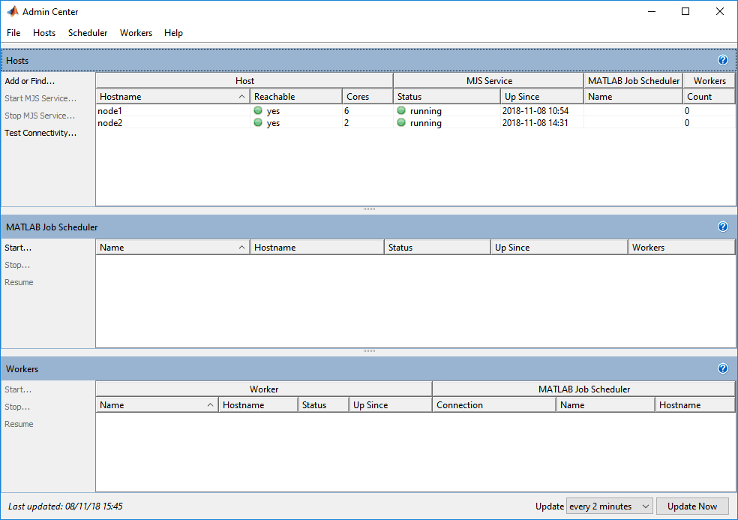Open the Scheduler menu
The image size is (738, 520).
[88, 33]
